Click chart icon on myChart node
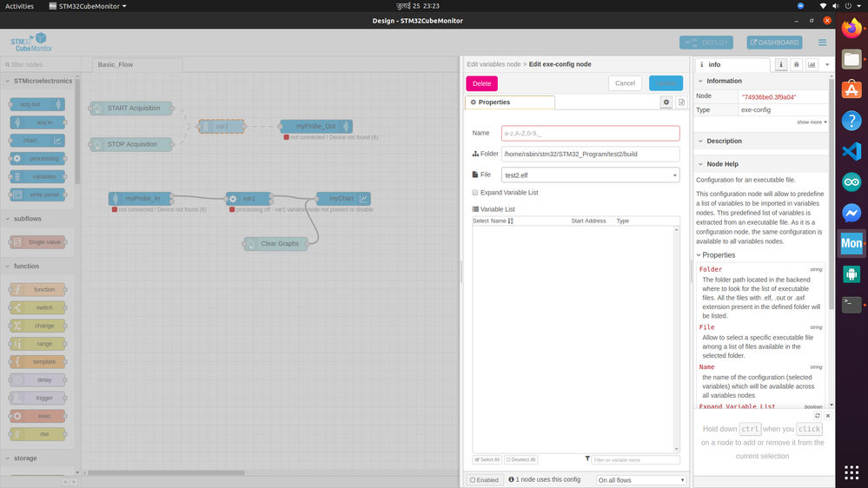Viewport: 868px width, 488px height. tap(364, 199)
